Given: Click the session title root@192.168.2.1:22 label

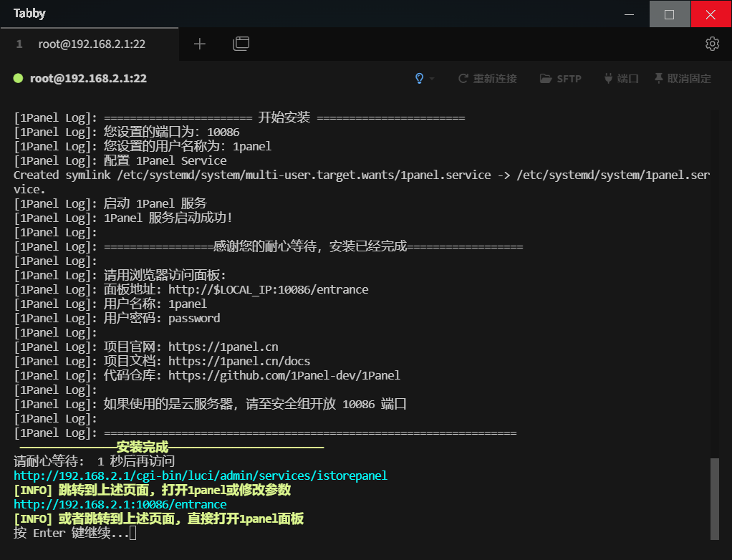Looking at the screenshot, I should pyautogui.click(x=88, y=78).
